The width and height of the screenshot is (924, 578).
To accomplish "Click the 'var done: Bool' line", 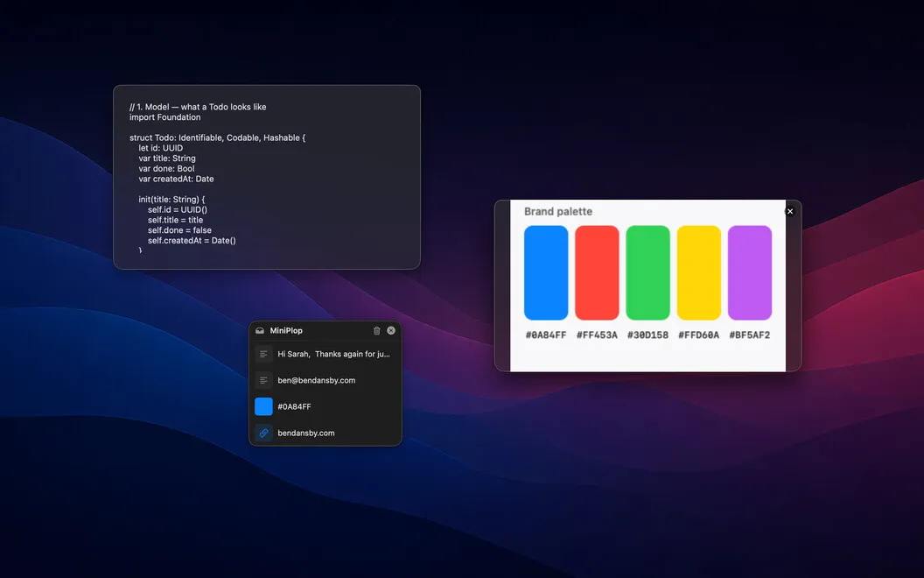I will pyautogui.click(x=167, y=169).
